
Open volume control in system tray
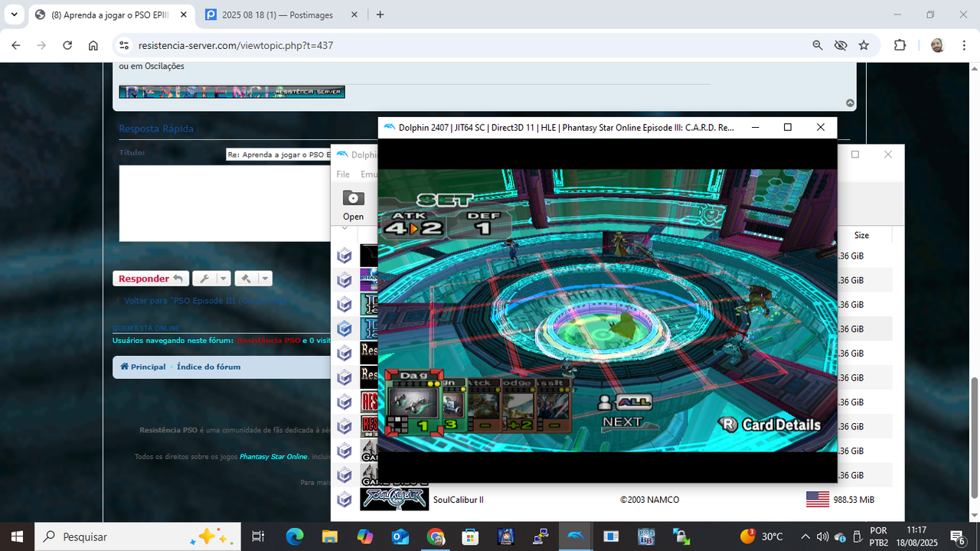click(823, 536)
